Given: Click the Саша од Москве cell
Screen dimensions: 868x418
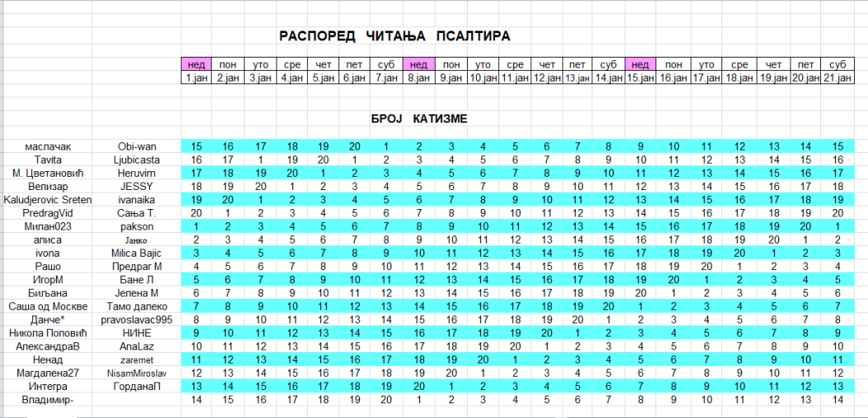Looking at the screenshot, I should (48, 306).
